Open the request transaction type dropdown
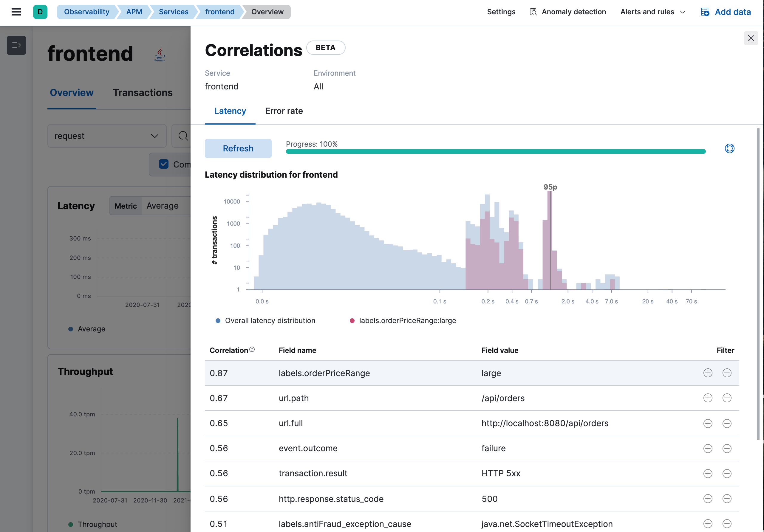The width and height of the screenshot is (764, 532). point(106,136)
